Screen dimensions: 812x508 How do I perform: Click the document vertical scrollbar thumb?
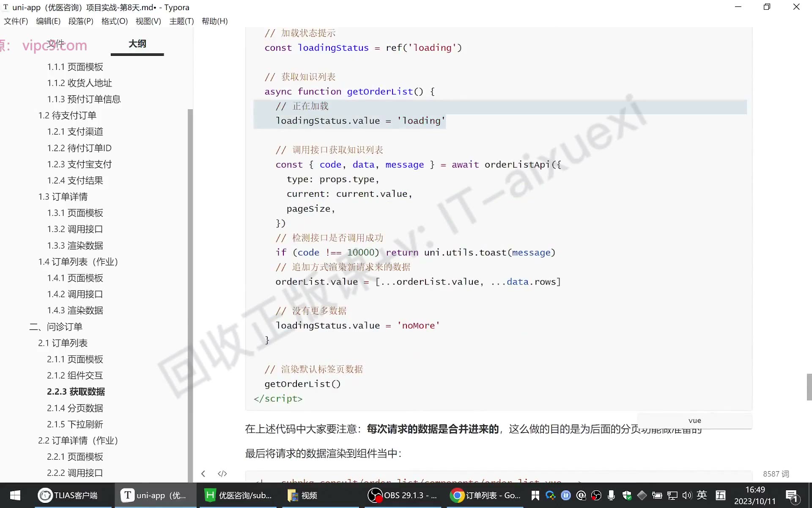(x=809, y=387)
